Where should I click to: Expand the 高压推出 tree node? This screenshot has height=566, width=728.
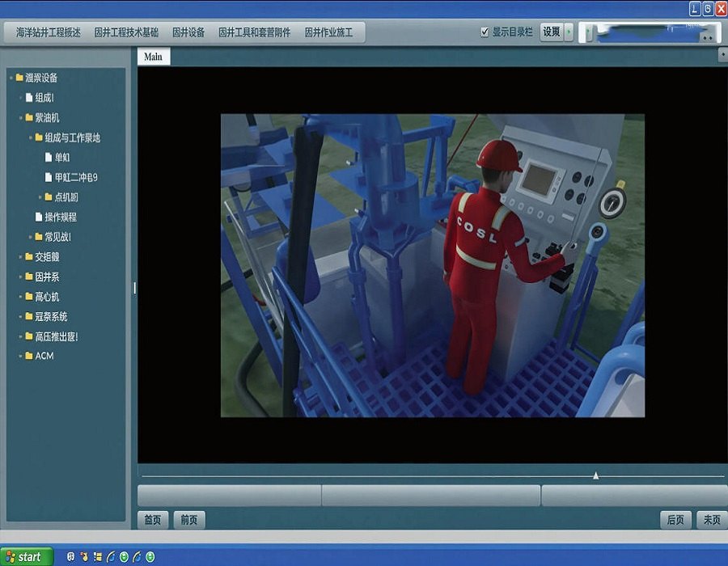pyautogui.click(x=20, y=337)
